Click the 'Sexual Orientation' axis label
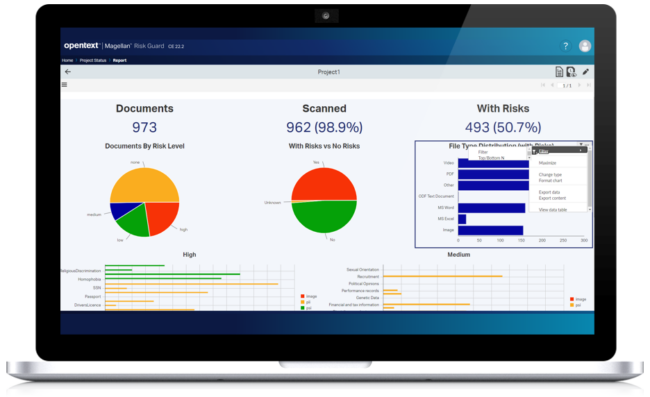Screen dimensions: 650x397 coord(363,269)
